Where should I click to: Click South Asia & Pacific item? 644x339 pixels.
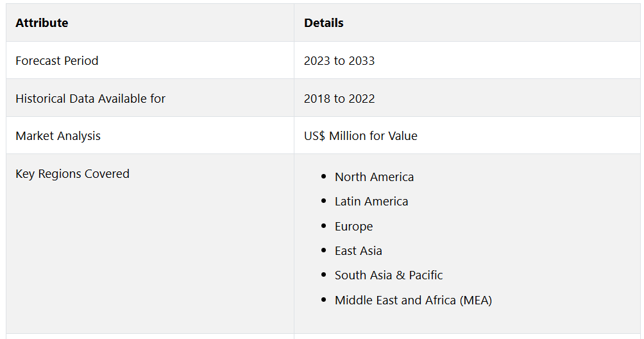(389, 275)
